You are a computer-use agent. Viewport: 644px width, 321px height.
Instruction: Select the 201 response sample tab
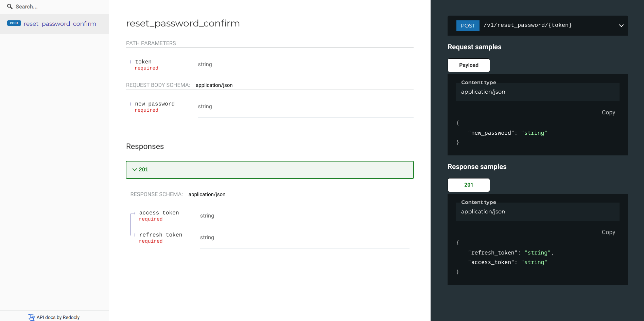pos(468,185)
